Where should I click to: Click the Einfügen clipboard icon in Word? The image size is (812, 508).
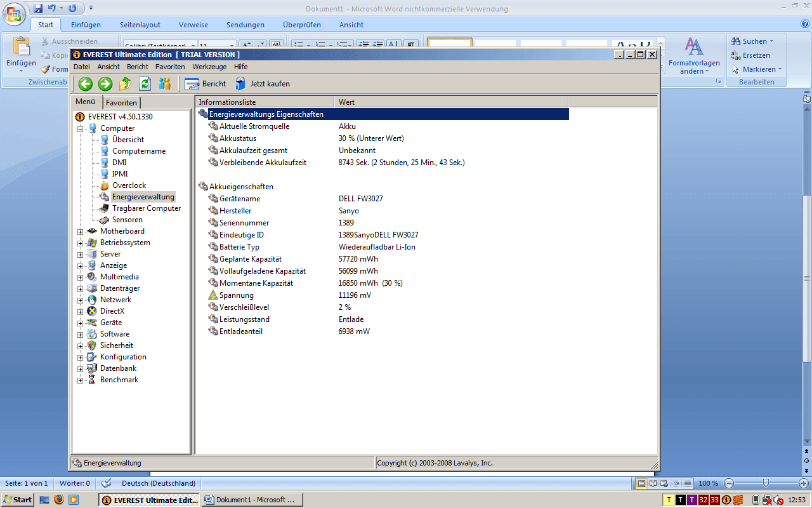pyautogui.click(x=21, y=46)
